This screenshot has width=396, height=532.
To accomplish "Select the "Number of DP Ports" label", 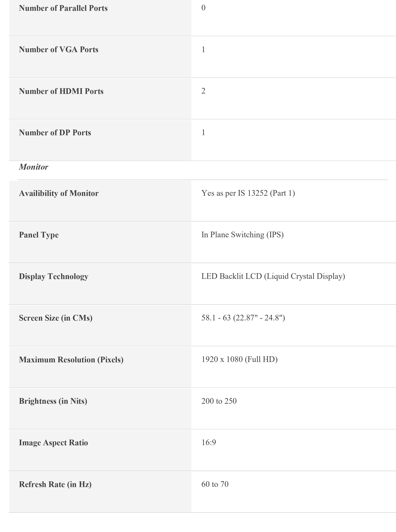I will click(55, 133).
